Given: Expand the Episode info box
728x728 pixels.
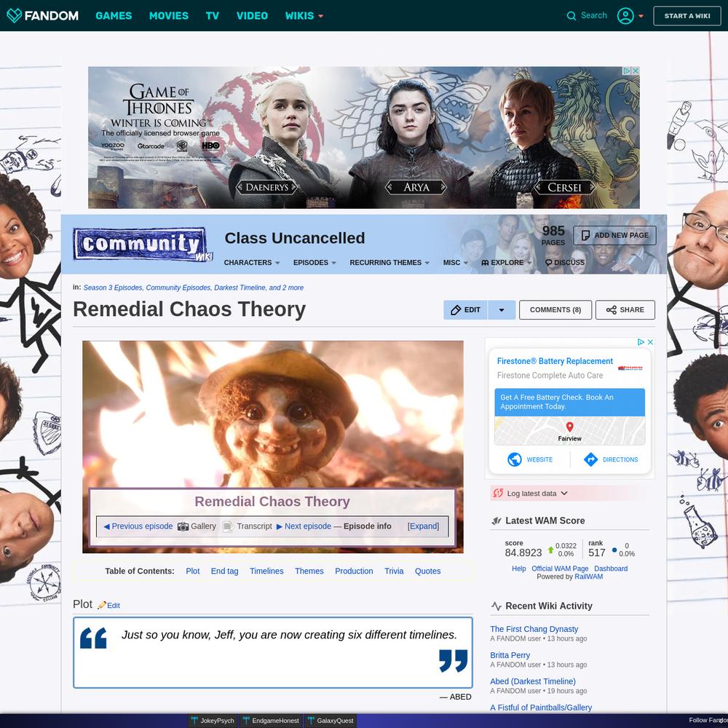Looking at the screenshot, I should [x=423, y=526].
